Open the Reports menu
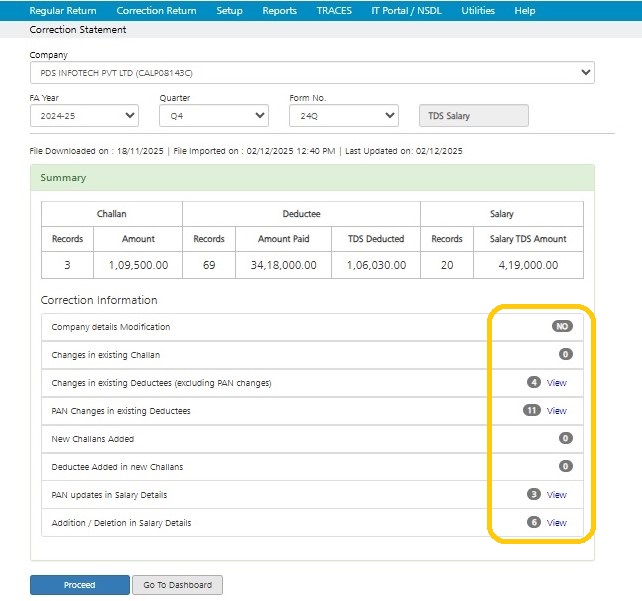642x601 pixels. [279, 11]
